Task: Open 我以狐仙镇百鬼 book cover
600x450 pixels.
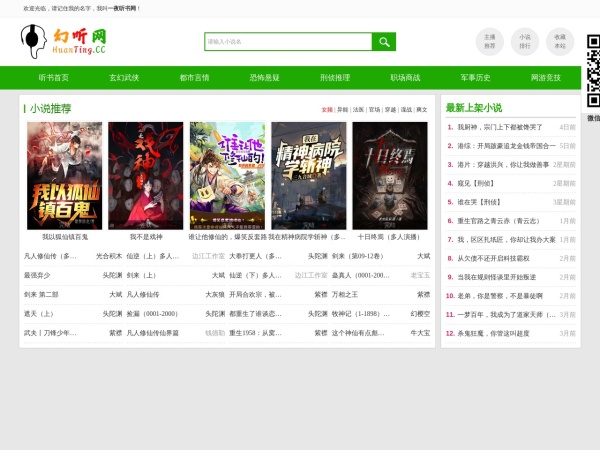Action: coord(64,176)
